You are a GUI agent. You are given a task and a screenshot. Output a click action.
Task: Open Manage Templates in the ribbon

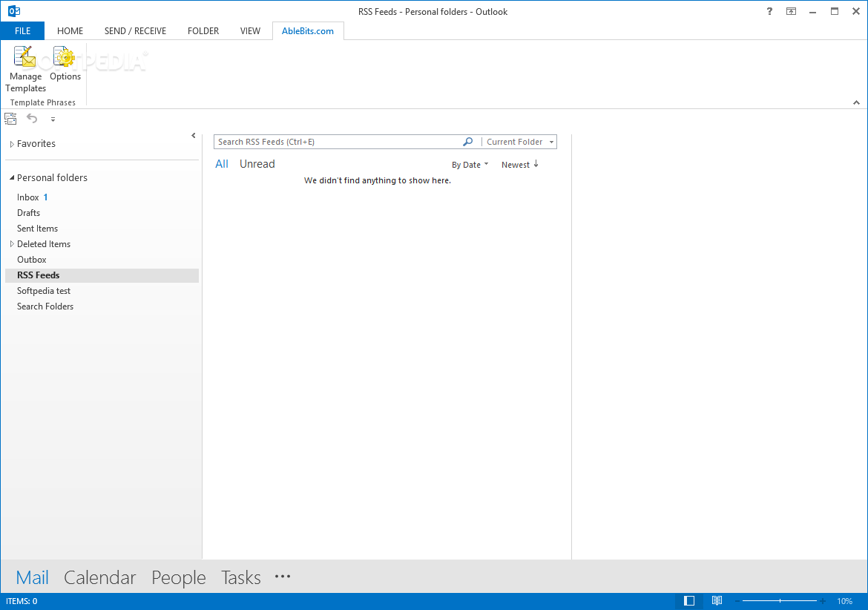(25, 69)
